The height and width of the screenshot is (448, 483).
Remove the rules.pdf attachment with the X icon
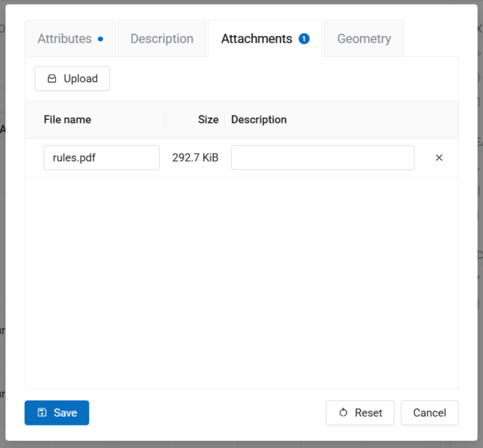click(439, 158)
